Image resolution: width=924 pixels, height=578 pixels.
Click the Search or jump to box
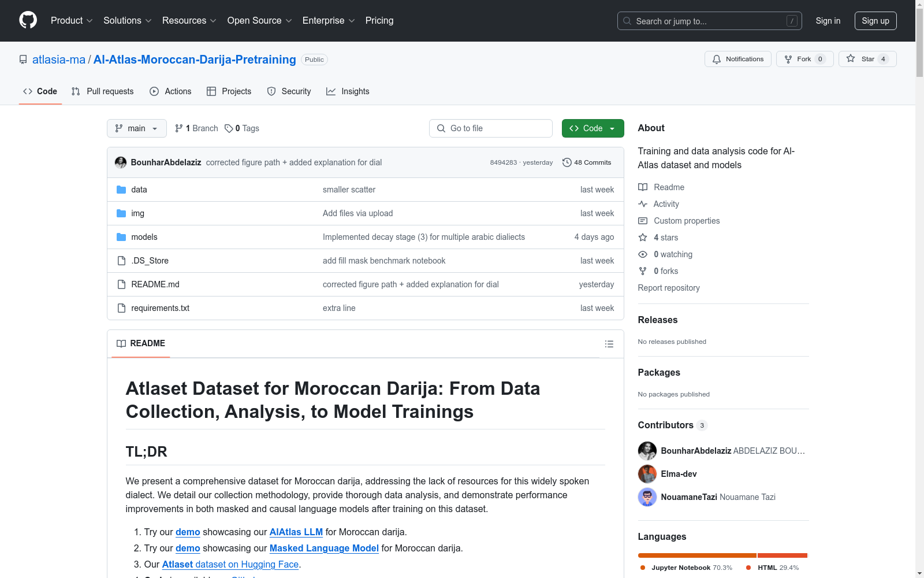(x=710, y=21)
